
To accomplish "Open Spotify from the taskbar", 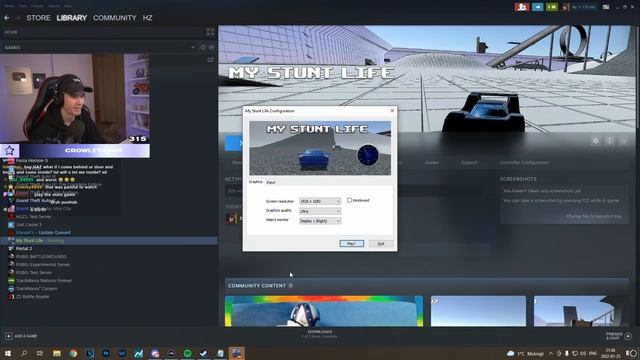I will 187,353.
